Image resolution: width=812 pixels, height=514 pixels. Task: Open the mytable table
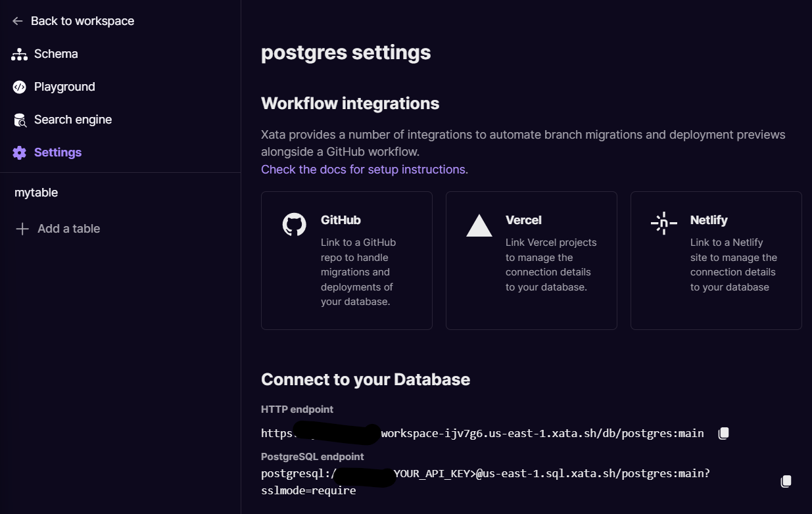point(36,193)
